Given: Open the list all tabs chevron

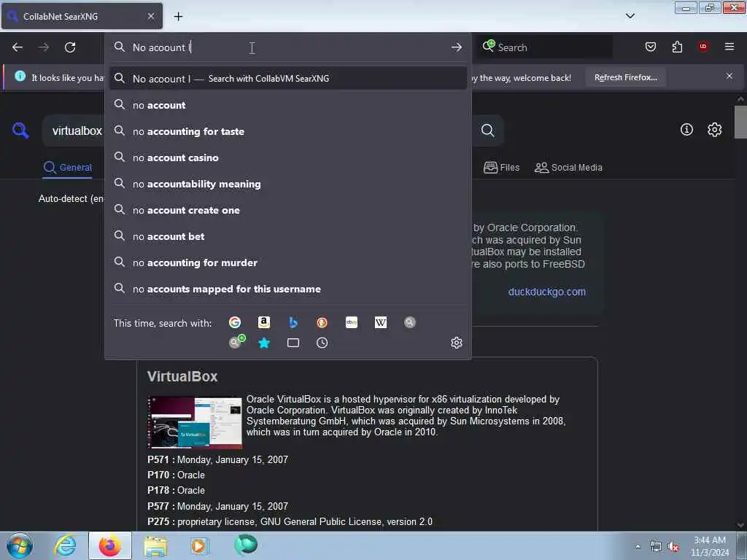Looking at the screenshot, I should coord(630,16).
